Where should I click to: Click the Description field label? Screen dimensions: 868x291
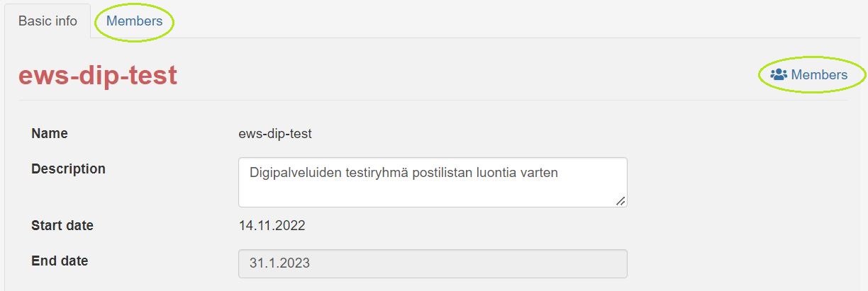pyautogui.click(x=68, y=169)
